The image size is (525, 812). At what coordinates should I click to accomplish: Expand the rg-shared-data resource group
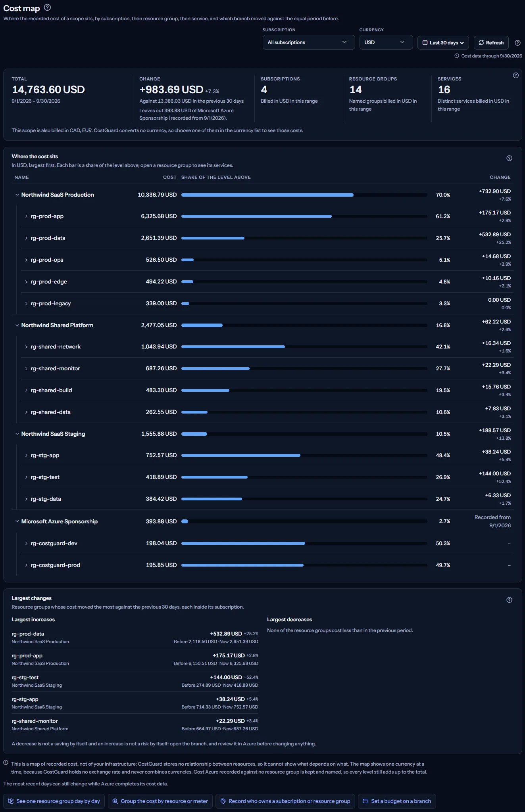26,412
